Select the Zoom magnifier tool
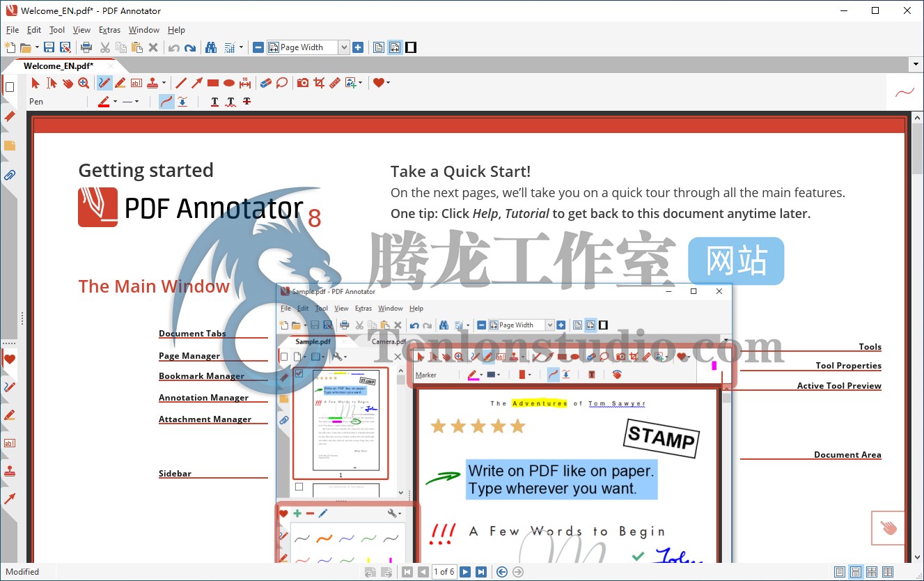 pyautogui.click(x=84, y=83)
